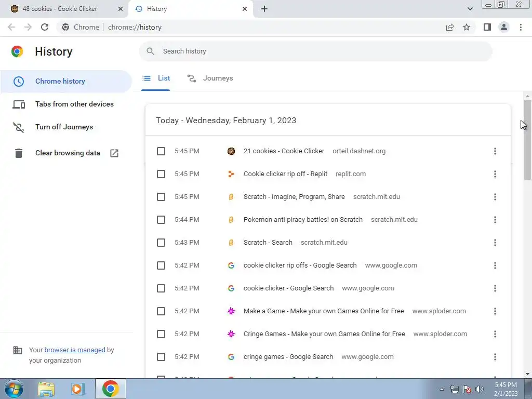Click the Chrome logo beside History
532x399 pixels.
click(17, 51)
